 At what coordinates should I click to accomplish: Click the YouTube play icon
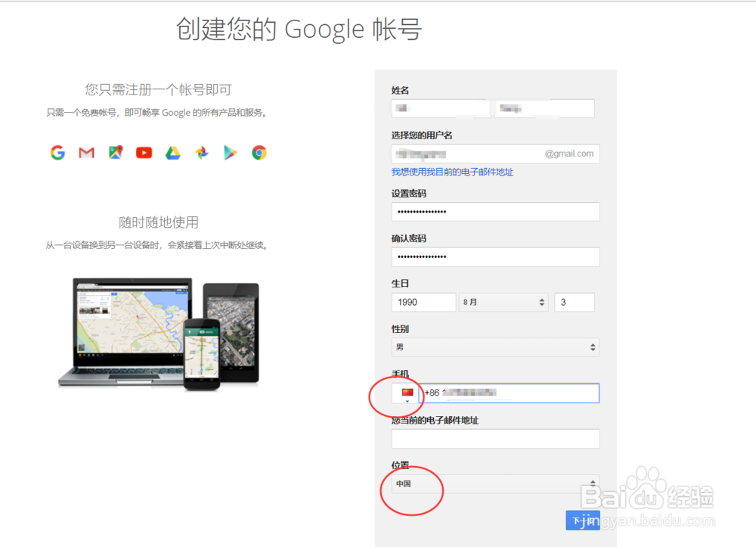144,153
